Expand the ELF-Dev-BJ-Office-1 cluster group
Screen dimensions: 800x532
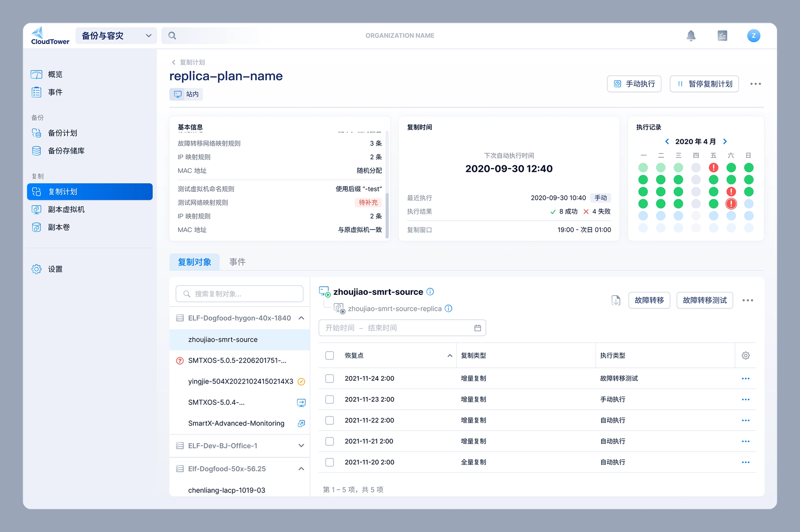click(x=301, y=446)
